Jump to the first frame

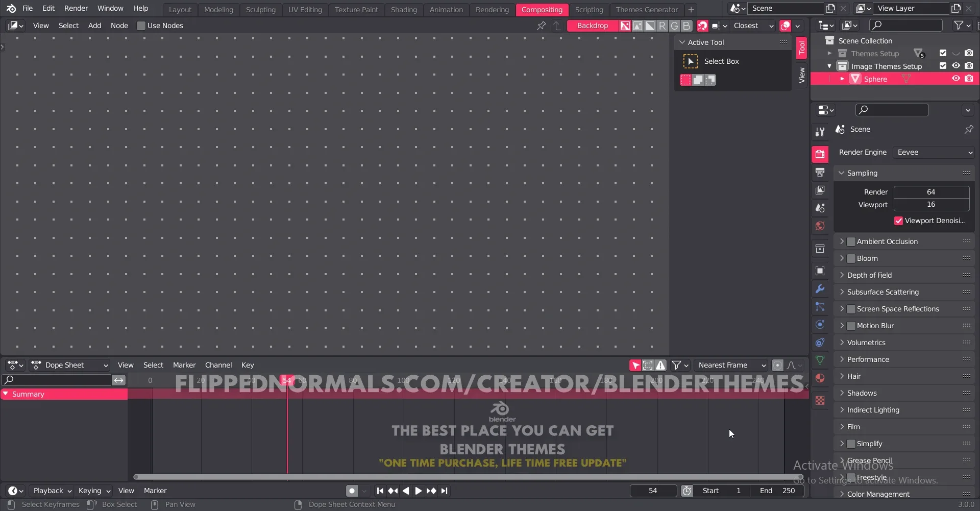(380, 491)
